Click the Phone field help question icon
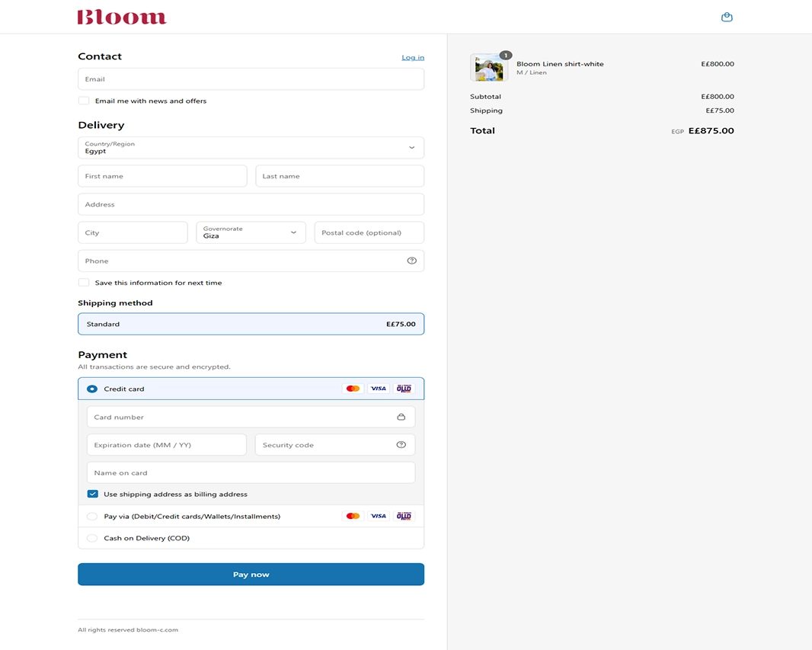 [x=411, y=261]
